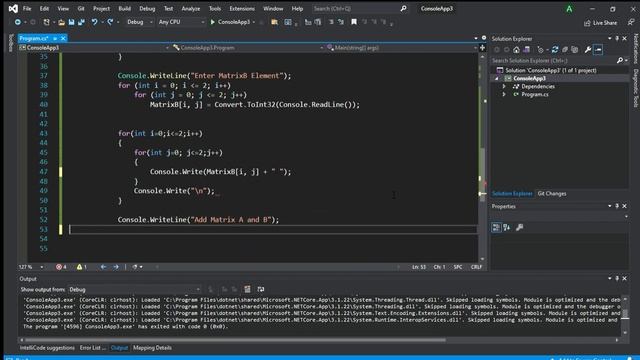Viewport: 640px width, 360px height.
Task: Click the Undo arrow icon
Action: (94, 22)
